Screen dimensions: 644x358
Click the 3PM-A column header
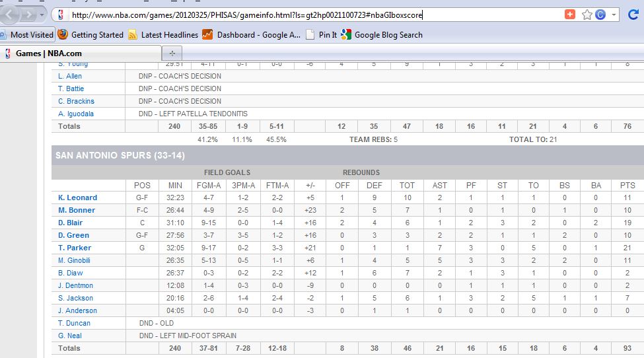tap(243, 186)
